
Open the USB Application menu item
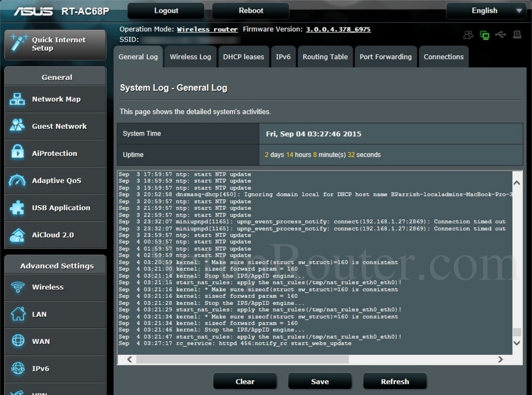click(55, 208)
